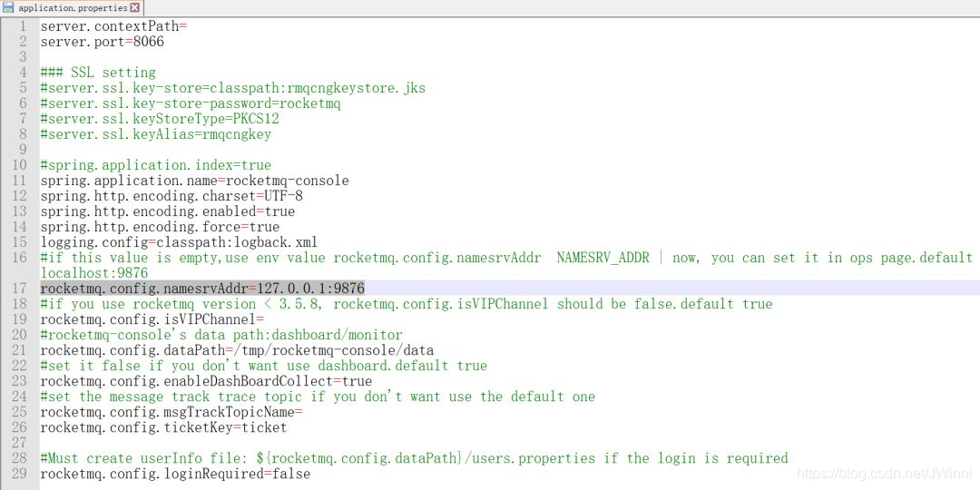Click the encoding.charset=UTF-8 line
The width and height of the screenshot is (980, 490).
click(171, 196)
